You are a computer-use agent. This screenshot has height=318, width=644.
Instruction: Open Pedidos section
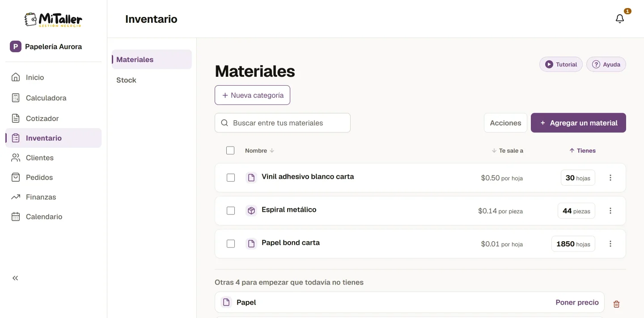click(53, 177)
